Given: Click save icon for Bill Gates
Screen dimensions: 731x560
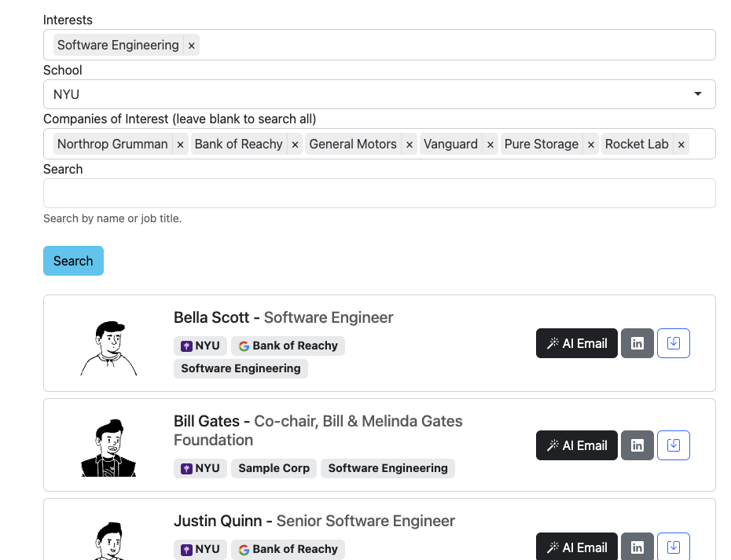Looking at the screenshot, I should click(x=673, y=445).
